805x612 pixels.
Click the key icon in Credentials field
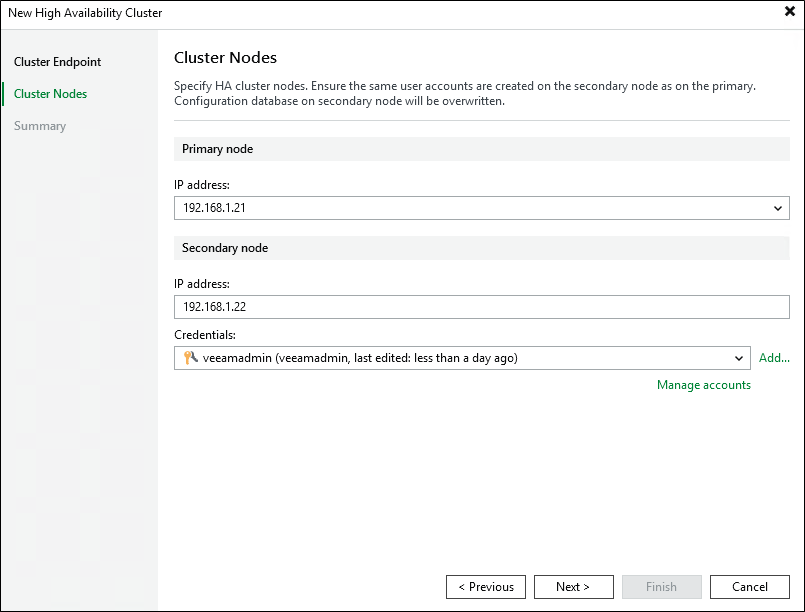click(x=190, y=358)
